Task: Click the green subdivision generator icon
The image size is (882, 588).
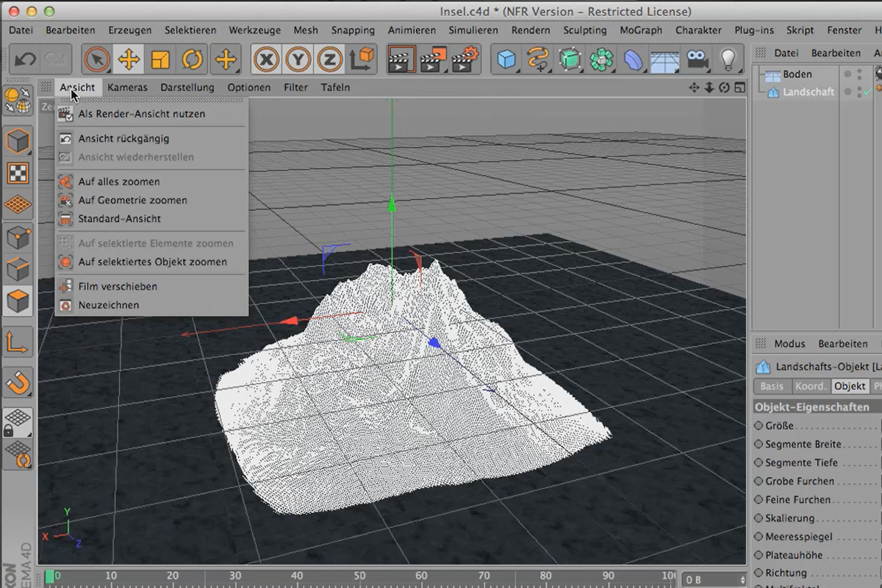Action: point(570,60)
